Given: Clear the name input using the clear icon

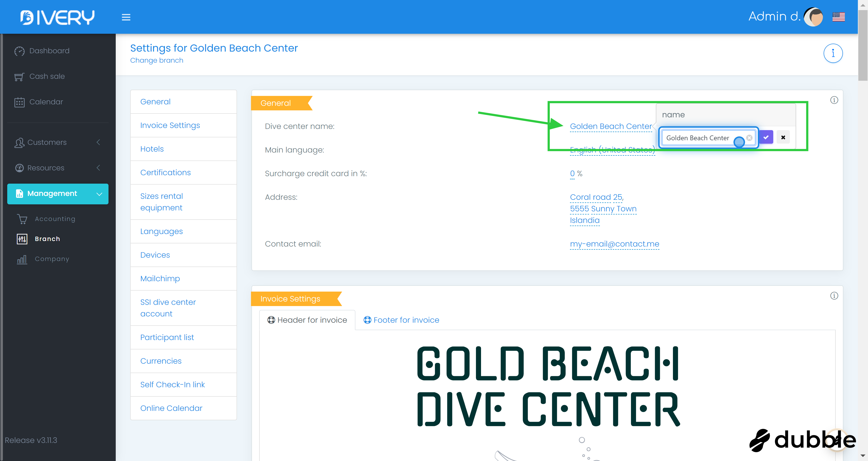Looking at the screenshot, I should pos(749,138).
